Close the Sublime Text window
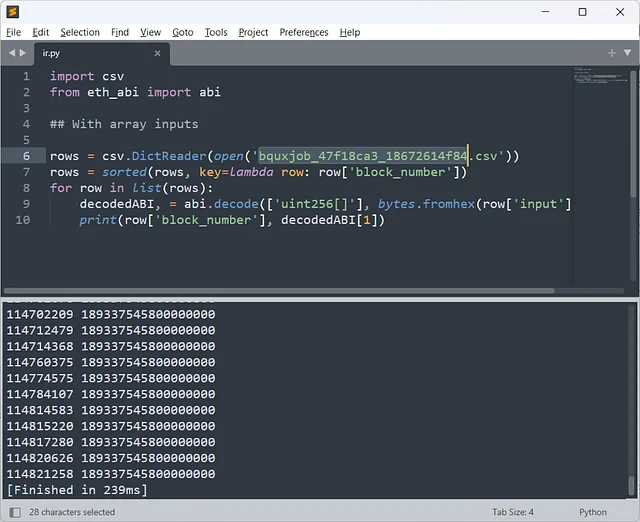This screenshot has height=522, width=640. 620,12
